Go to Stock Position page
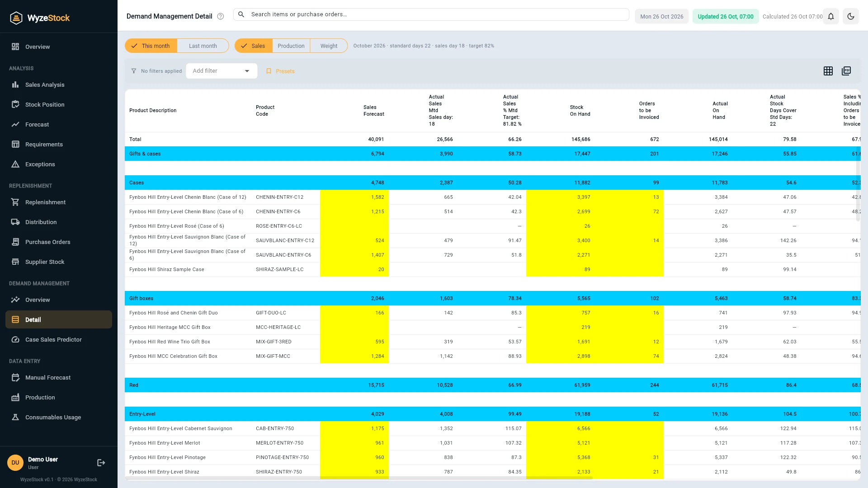868x488 pixels. (x=59, y=104)
